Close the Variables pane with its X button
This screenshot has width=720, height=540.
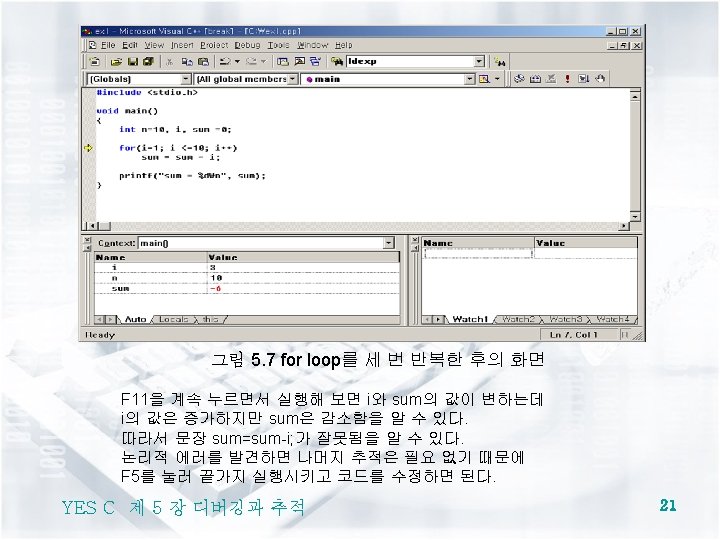click(x=86, y=240)
